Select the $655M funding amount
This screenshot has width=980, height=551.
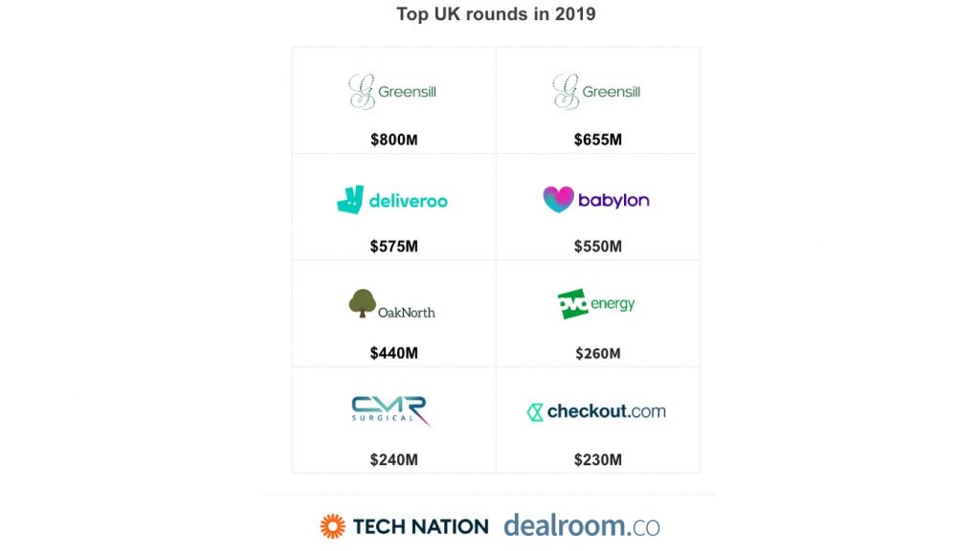598,140
